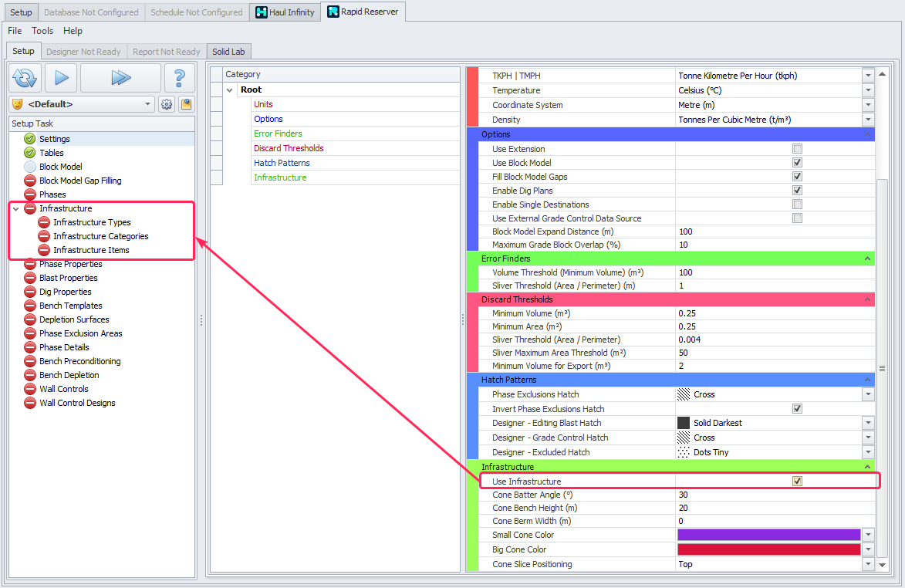Screen dimensions: 905x588
Task: Open the Tools menu
Action: coord(42,31)
